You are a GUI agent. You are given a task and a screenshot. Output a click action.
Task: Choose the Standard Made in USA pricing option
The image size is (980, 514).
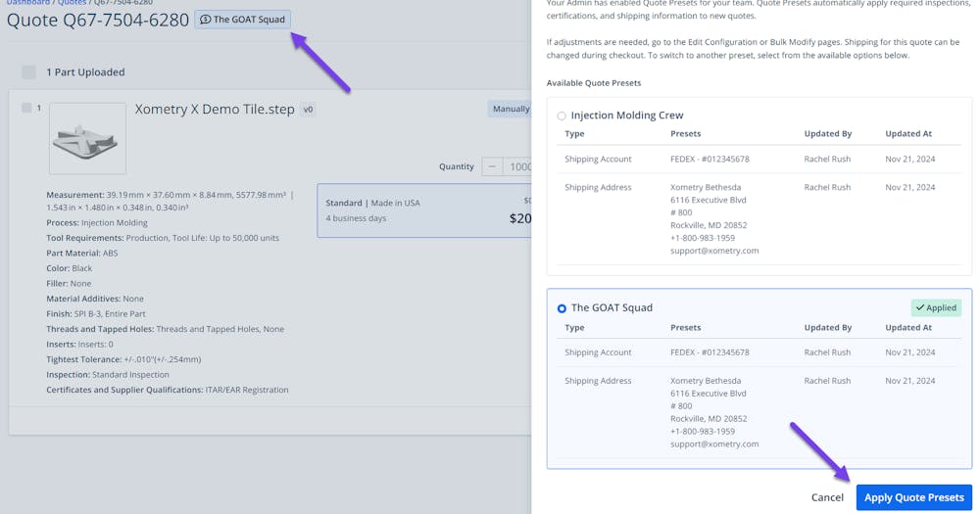(424, 210)
